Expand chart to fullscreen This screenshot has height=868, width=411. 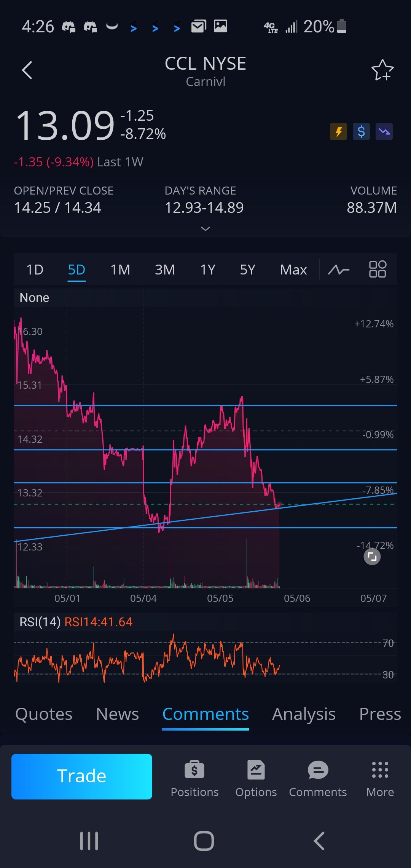(372, 557)
